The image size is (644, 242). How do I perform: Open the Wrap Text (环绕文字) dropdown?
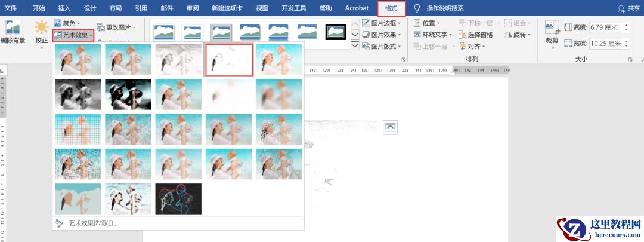pyautogui.click(x=433, y=35)
